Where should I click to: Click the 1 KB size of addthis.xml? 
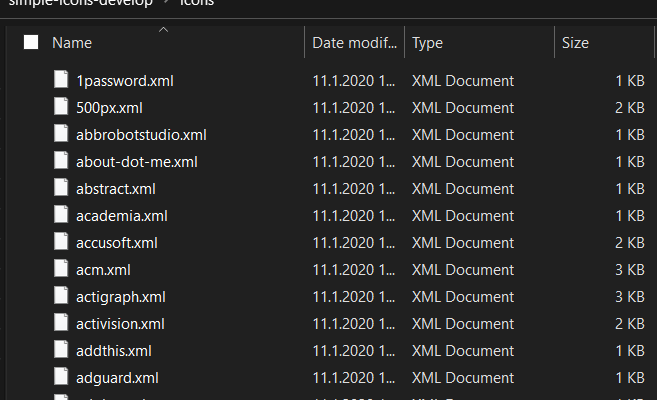pos(630,351)
